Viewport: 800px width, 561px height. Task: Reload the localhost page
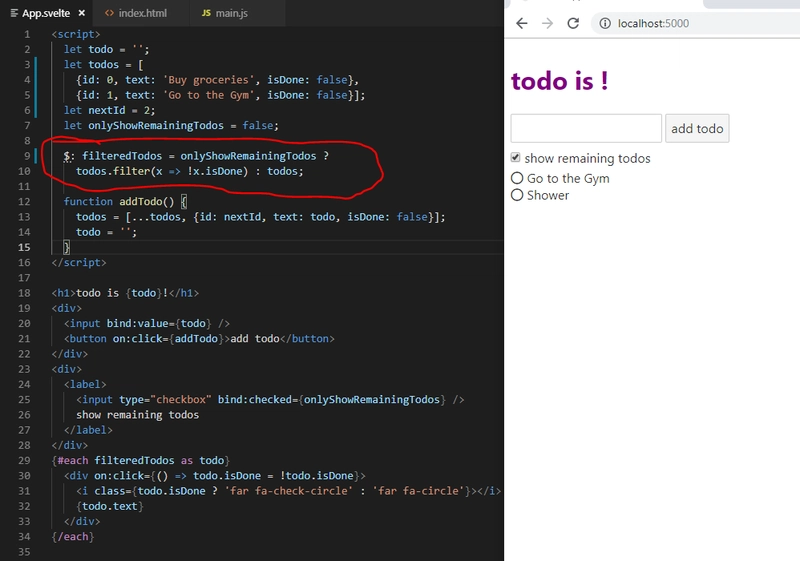tap(573, 23)
